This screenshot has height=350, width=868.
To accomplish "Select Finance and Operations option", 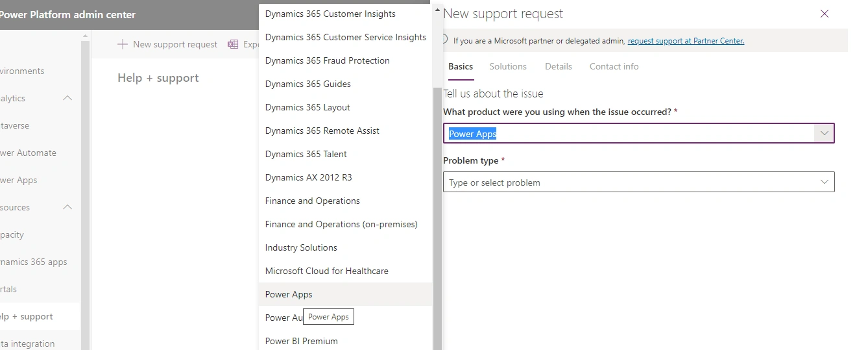I will click(x=345, y=201).
